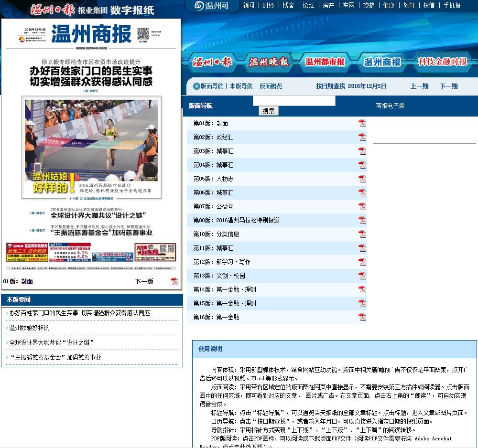This screenshot has height=448, width=478.
Task: Open PDF icon for 第11版 城事汇
Action: [x=362, y=248]
